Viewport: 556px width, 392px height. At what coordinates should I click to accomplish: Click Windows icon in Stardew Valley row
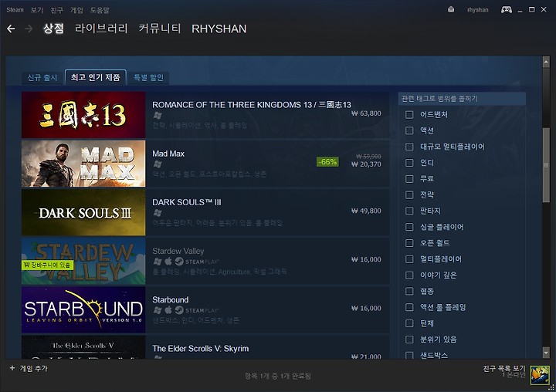[x=158, y=262]
